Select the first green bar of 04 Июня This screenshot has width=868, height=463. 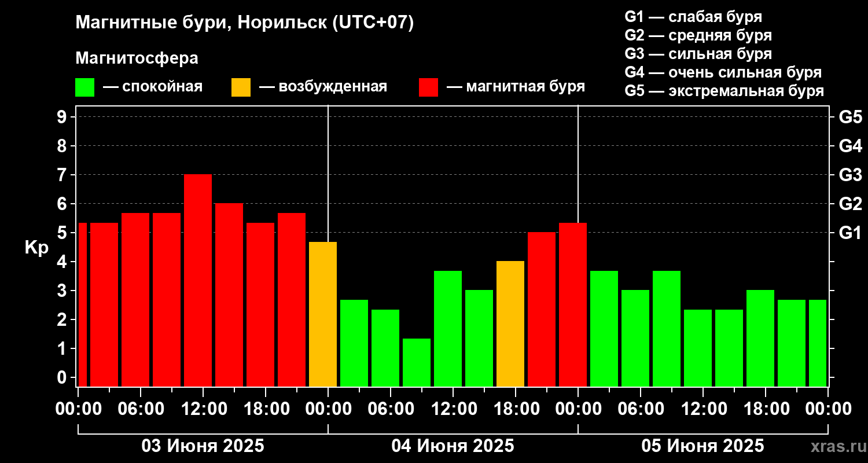point(354,343)
